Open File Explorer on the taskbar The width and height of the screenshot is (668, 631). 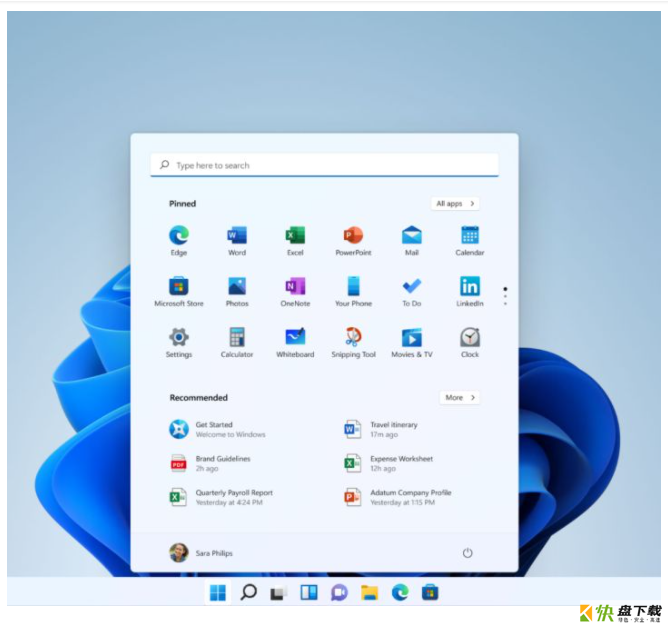click(x=369, y=592)
